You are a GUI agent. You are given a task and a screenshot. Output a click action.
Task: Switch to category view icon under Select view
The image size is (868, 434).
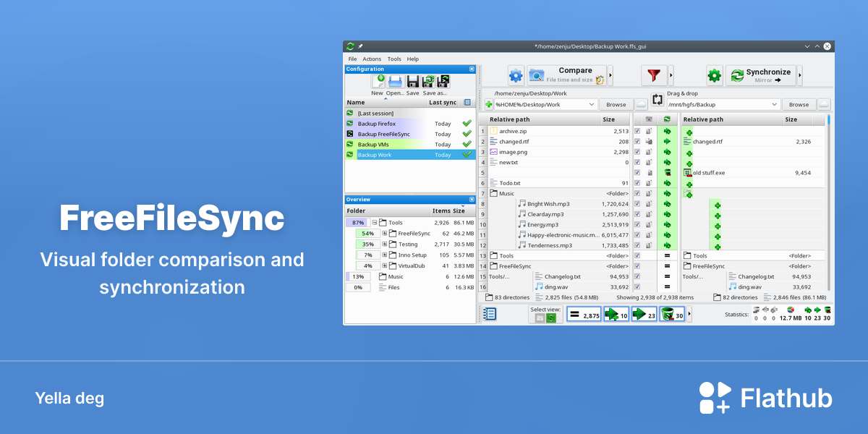[540, 318]
